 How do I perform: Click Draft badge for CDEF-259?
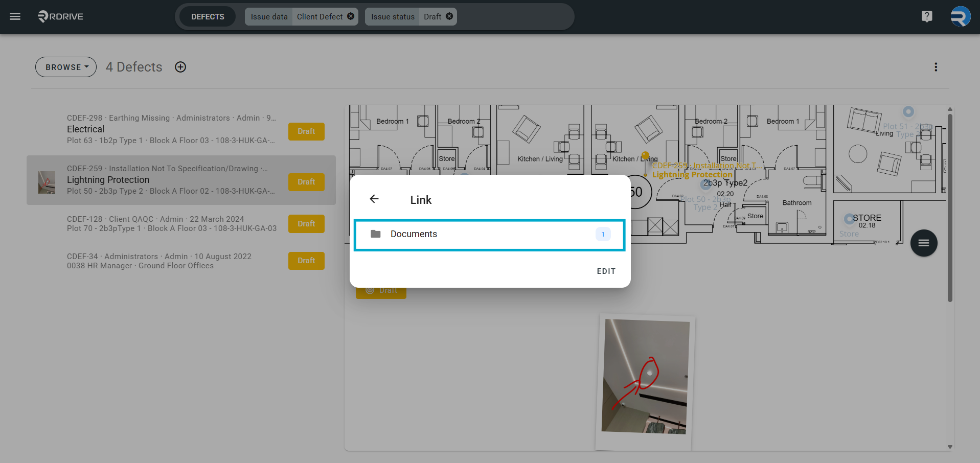306,182
